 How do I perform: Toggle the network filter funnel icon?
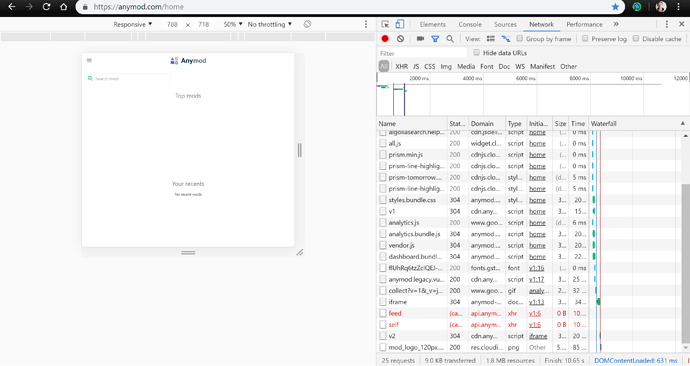[435, 39]
